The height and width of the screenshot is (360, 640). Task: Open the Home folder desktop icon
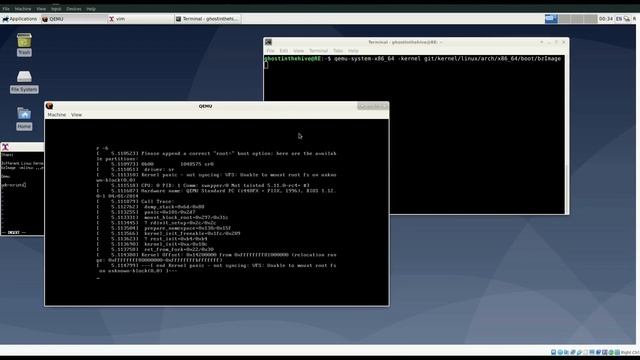(24, 119)
